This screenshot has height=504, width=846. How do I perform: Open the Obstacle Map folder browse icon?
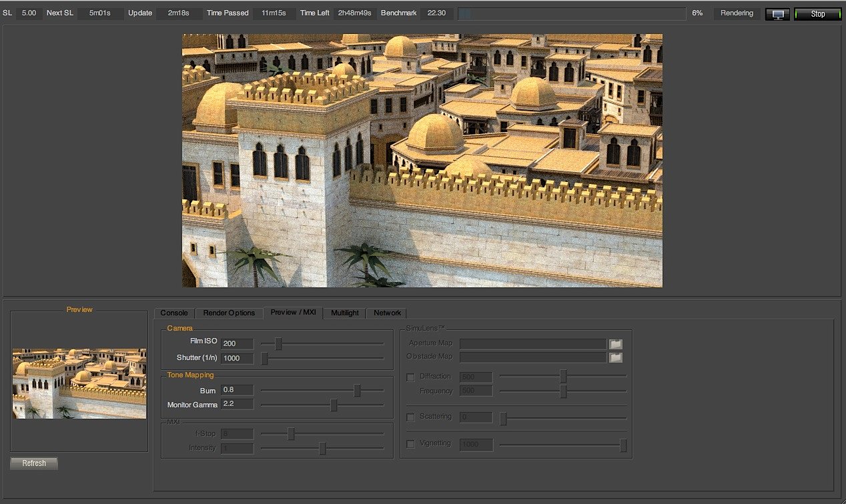[x=615, y=357]
